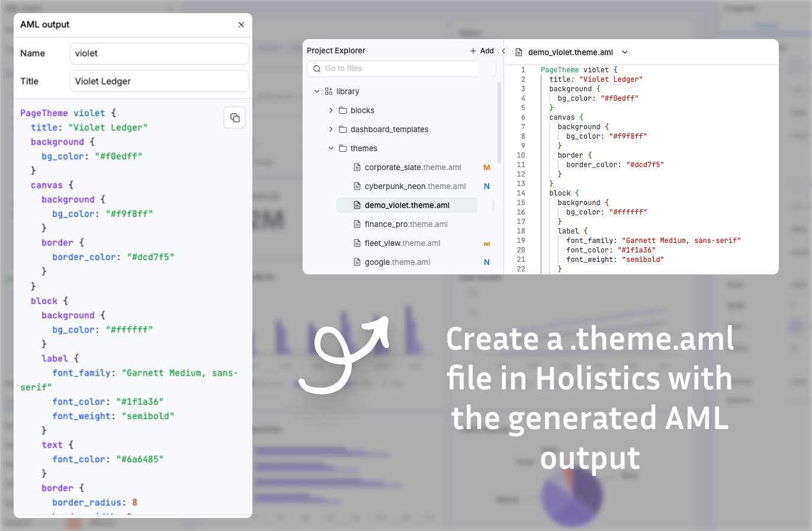Click the Add button in Project Explorer
The height and width of the screenshot is (531, 812).
click(483, 50)
